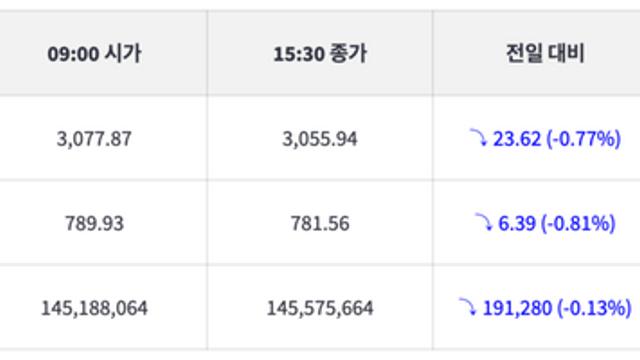Click the blue change amount 191,280
Screen dimensions: 640x360
517,308
